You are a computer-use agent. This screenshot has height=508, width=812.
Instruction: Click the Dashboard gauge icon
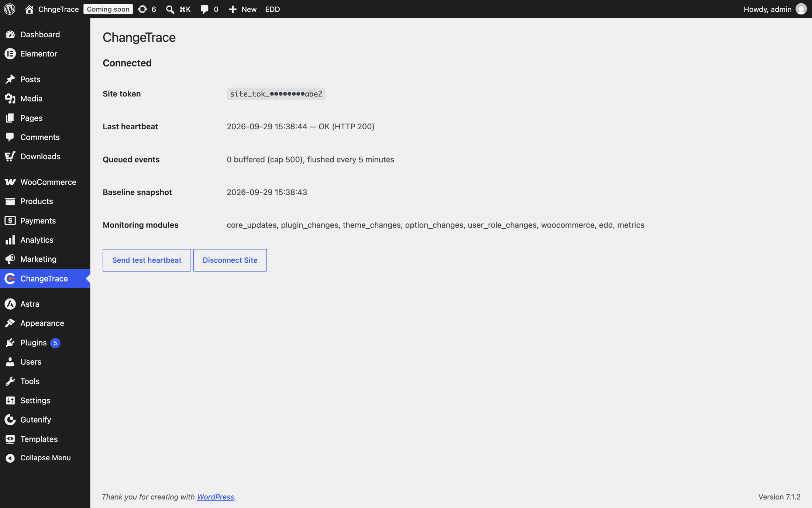pos(10,34)
